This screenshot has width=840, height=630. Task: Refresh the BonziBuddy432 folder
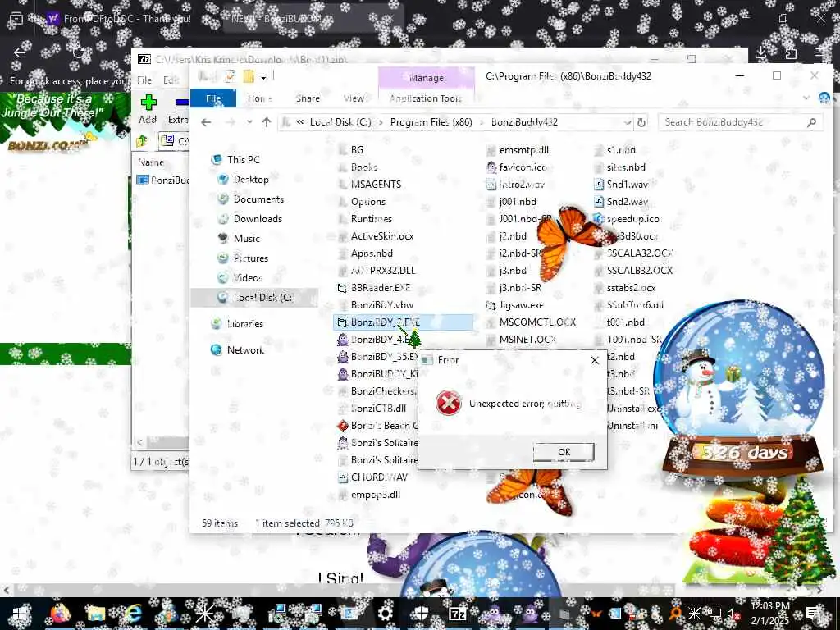[x=641, y=123]
